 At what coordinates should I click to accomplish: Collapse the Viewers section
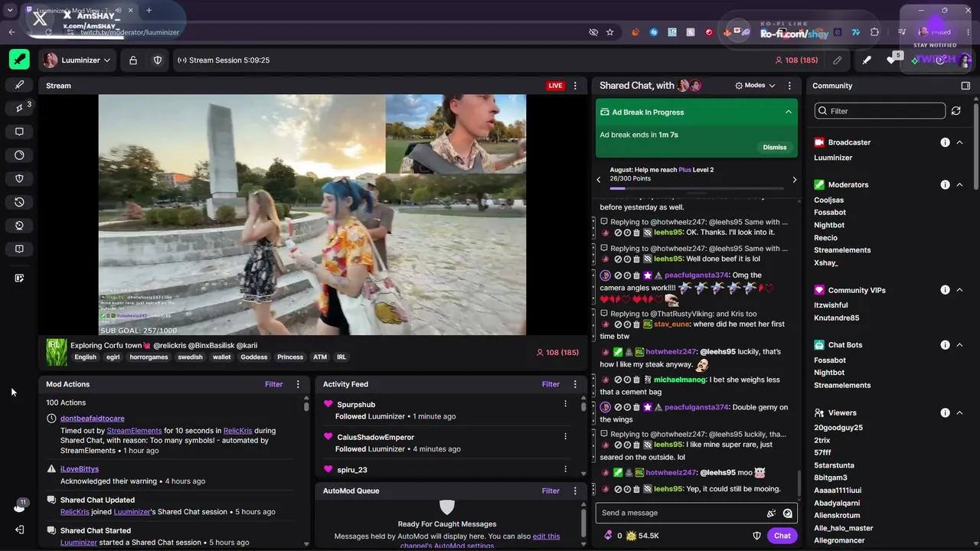point(960,412)
